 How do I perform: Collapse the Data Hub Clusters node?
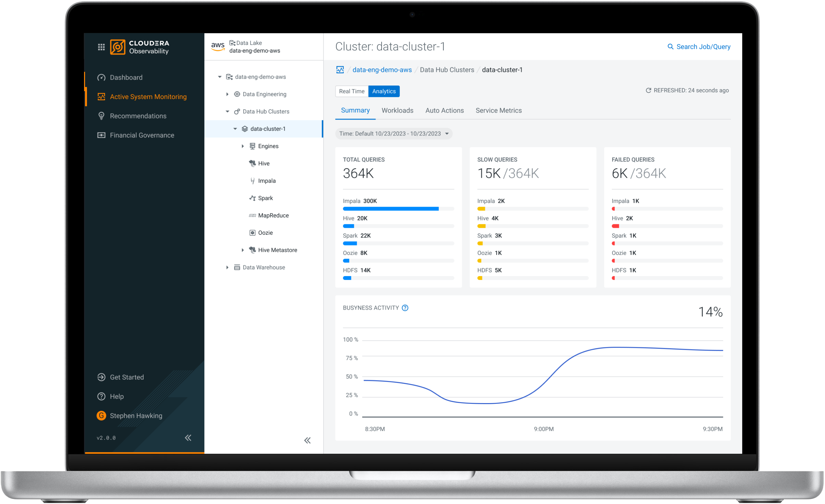[227, 111]
